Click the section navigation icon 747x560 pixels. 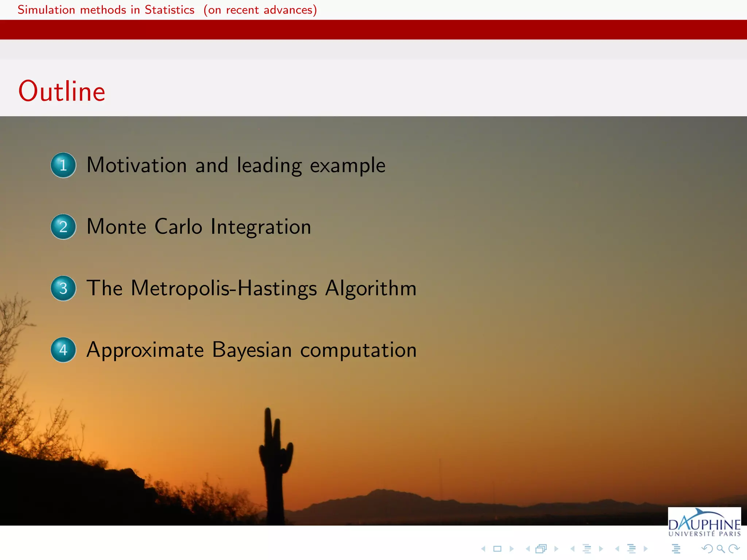(x=632, y=549)
